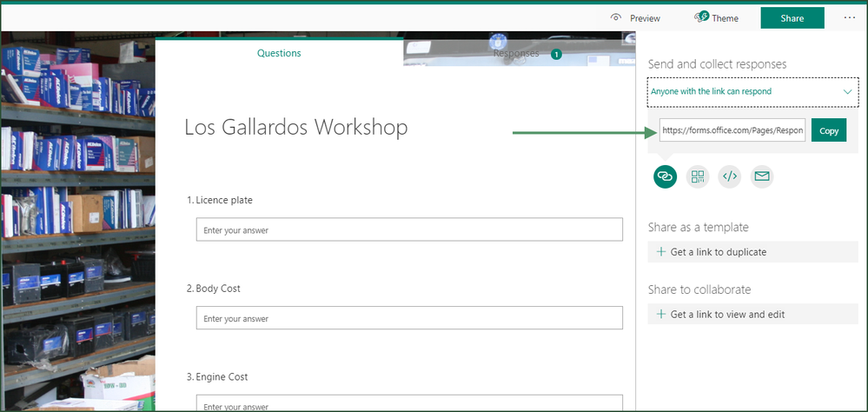Click the Share as a template heading
Screen dimensions: 868x412
(x=698, y=227)
